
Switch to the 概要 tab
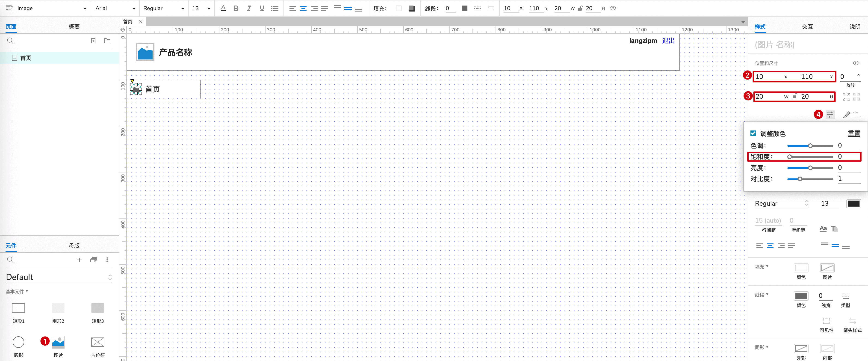click(x=74, y=27)
